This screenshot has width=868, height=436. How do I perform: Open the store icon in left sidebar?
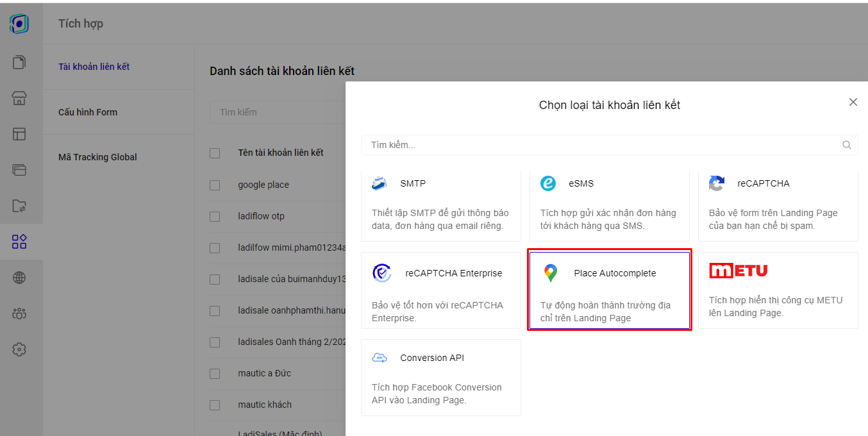19,98
